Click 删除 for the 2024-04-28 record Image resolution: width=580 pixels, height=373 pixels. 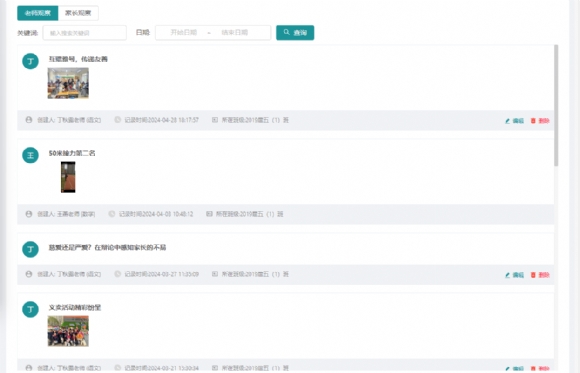[x=540, y=121]
